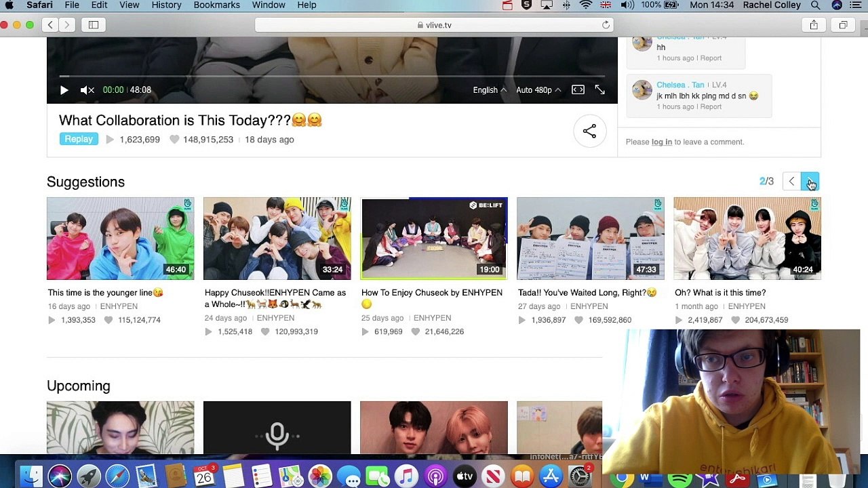The image size is (868, 488).
Task: Open 'Oh? What is it this time?' video title
Action: (x=720, y=293)
